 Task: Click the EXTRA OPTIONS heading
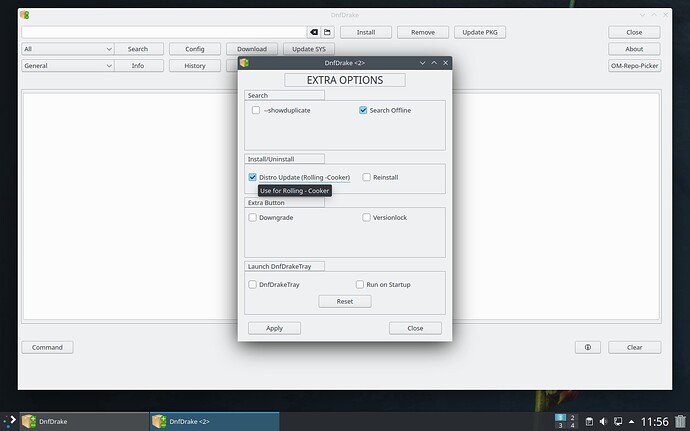click(x=345, y=80)
